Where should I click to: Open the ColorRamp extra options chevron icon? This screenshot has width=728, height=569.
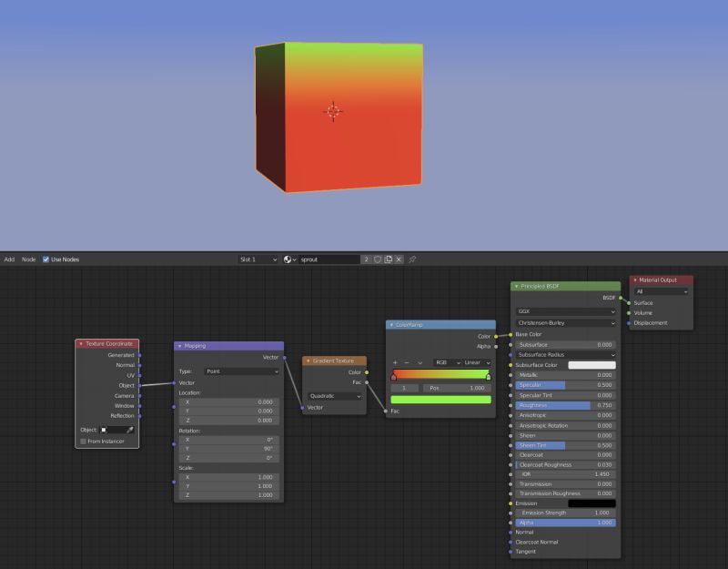coord(420,361)
